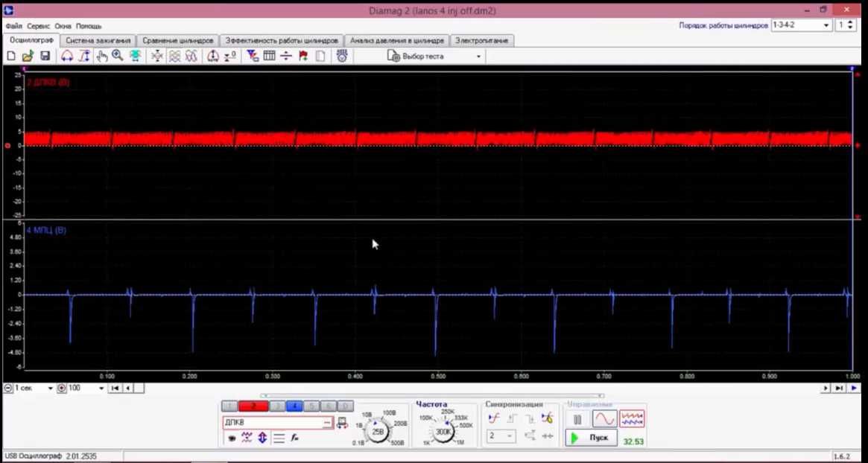Open the Помощь menu
The image size is (868, 463).
(89, 26)
